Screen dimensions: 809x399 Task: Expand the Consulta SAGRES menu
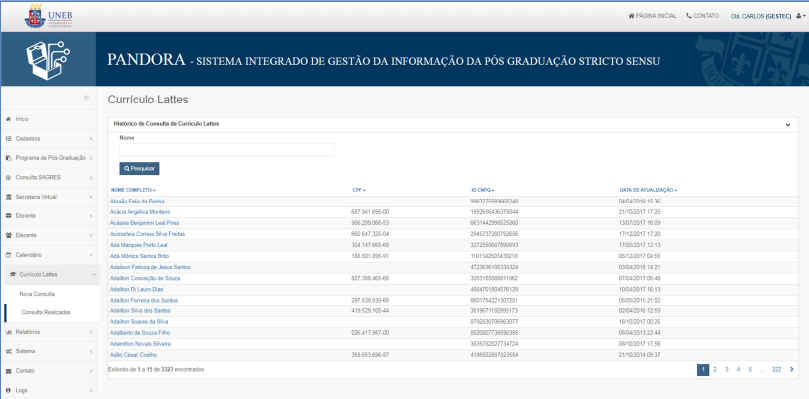tap(91, 178)
